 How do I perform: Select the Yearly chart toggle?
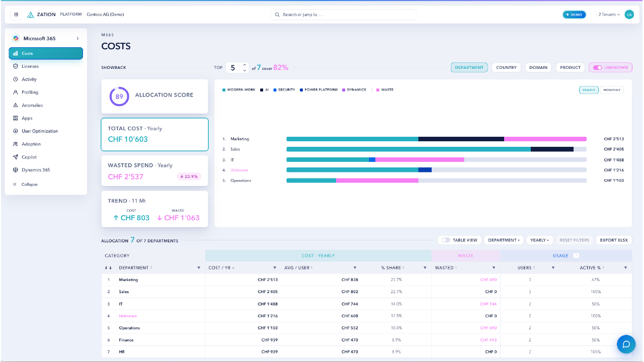click(589, 90)
